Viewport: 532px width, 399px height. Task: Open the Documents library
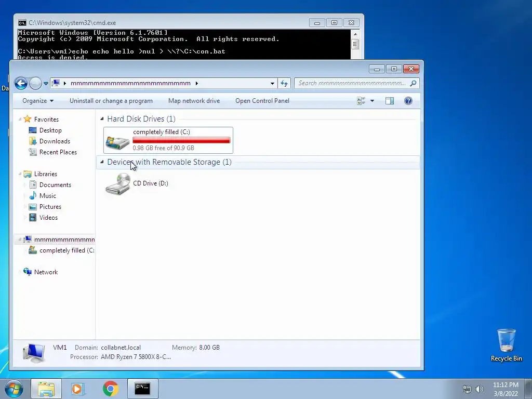[55, 185]
